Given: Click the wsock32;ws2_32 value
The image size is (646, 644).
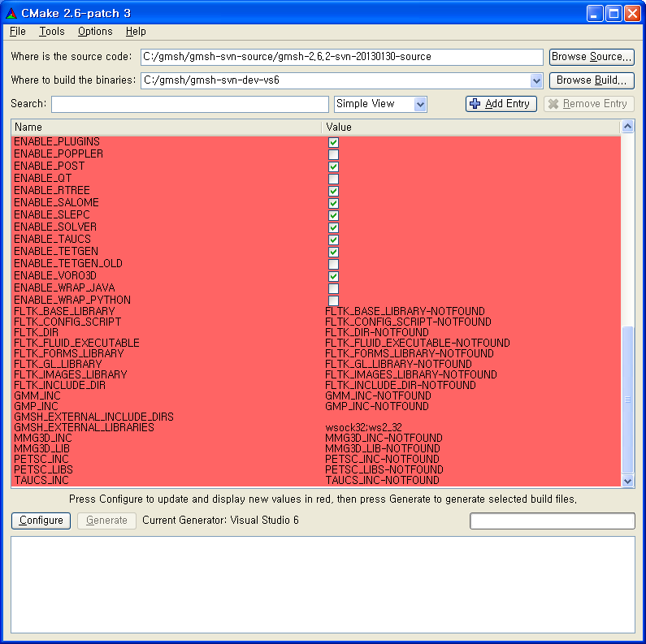Looking at the screenshot, I should click(363, 428).
